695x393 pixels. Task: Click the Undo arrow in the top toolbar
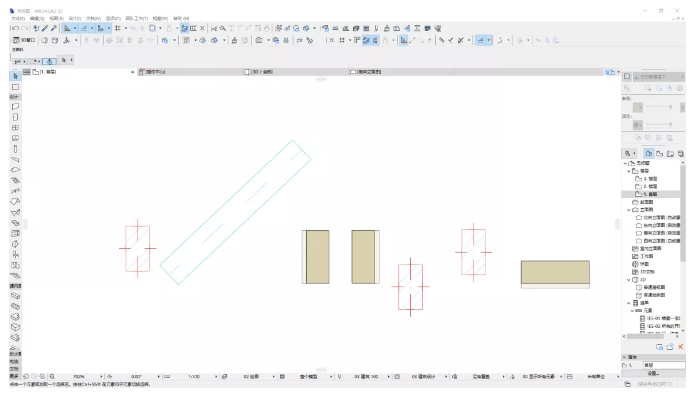[15, 28]
